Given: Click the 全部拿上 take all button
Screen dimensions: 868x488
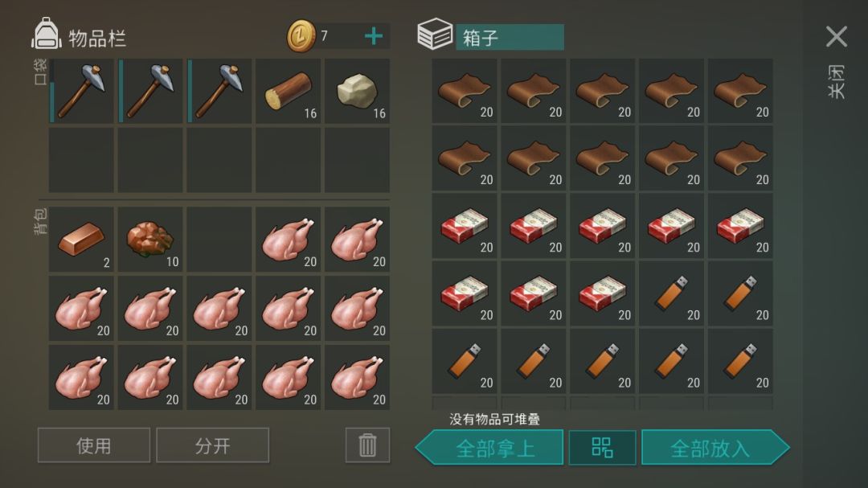Looking at the screenshot, I should point(489,447).
